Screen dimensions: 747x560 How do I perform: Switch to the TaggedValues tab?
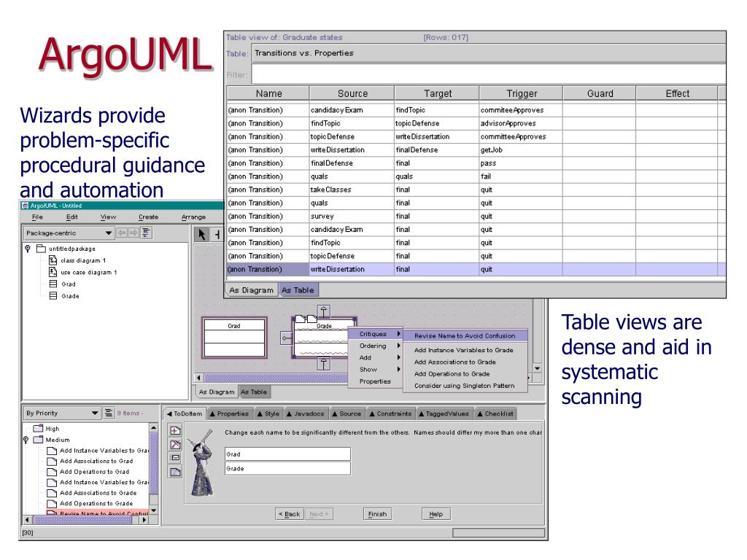pos(444,414)
